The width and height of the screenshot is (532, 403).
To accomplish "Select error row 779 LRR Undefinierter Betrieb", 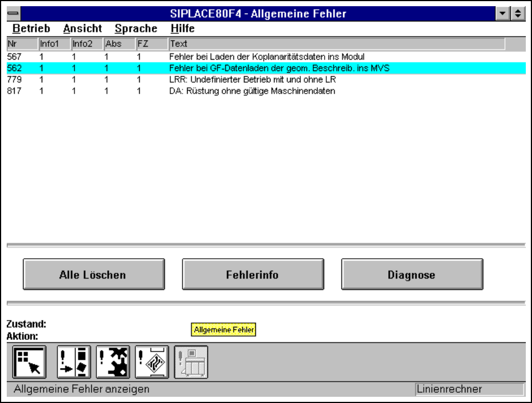I will (267, 79).
